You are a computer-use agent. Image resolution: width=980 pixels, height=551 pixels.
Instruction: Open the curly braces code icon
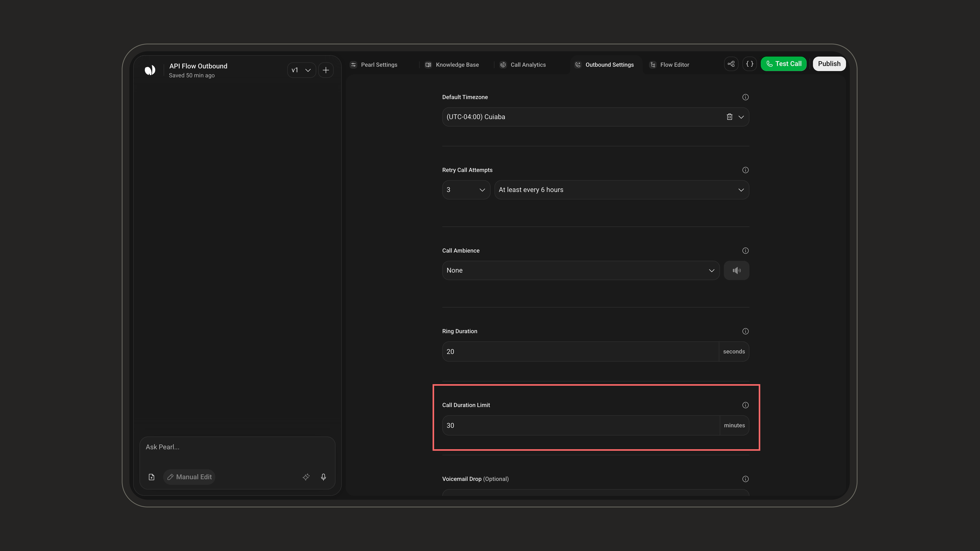[x=750, y=64]
